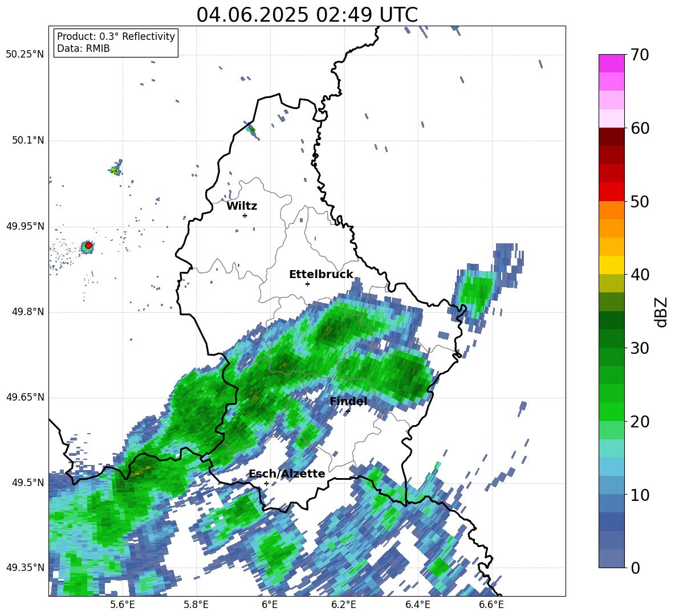This screenshot has width=675, height=616.
Task: Click the red radar site dot
Action: (88, 246)
